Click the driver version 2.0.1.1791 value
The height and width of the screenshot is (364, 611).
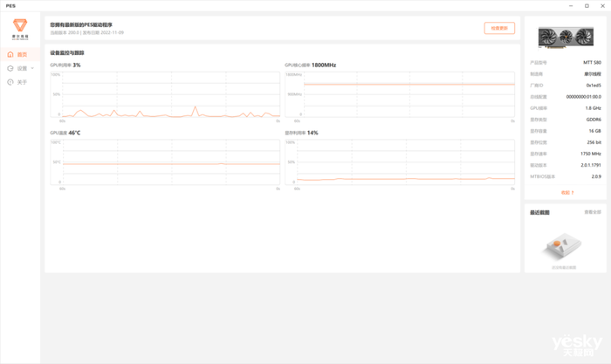point(591,165)
